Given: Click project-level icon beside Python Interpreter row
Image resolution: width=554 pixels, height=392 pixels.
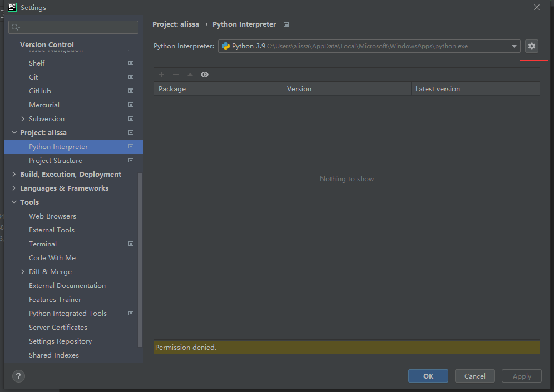Looking at the screenshot, I should click(131, 147).
